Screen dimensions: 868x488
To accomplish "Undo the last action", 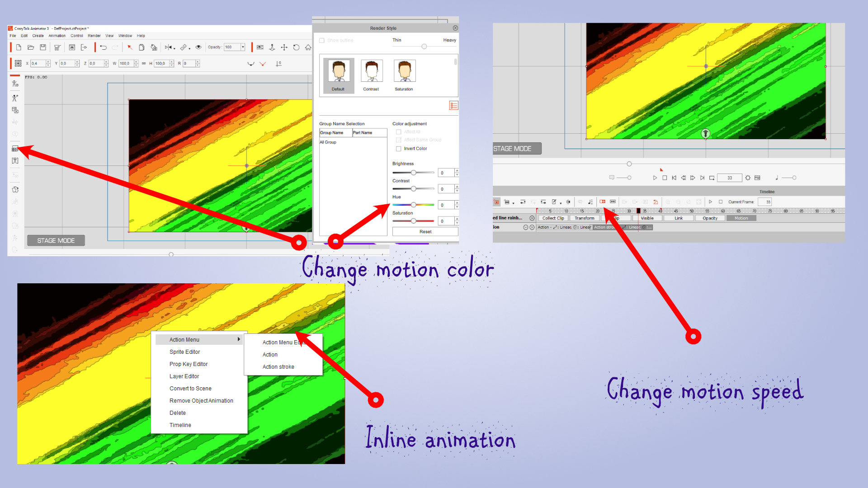I will click(x=103, y=47).
